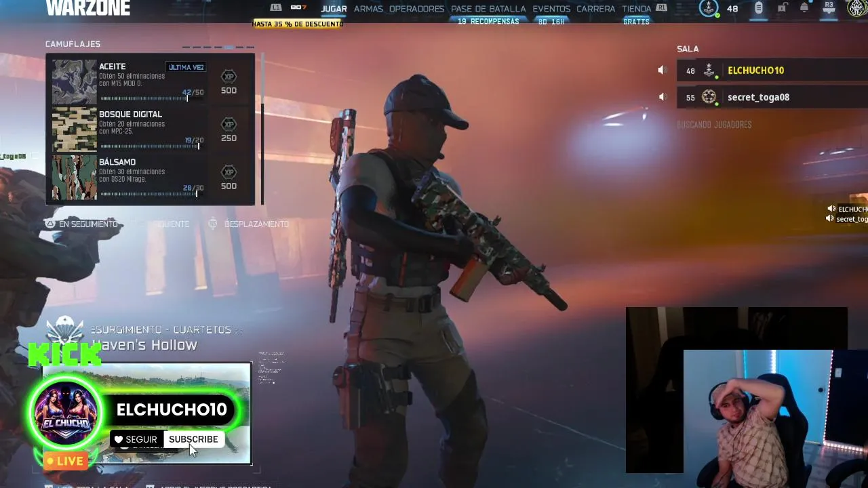Go to PASE DE BATALLA tab
Screen dimensions: 868x488
pyautogui.click(x=488, y=9)
